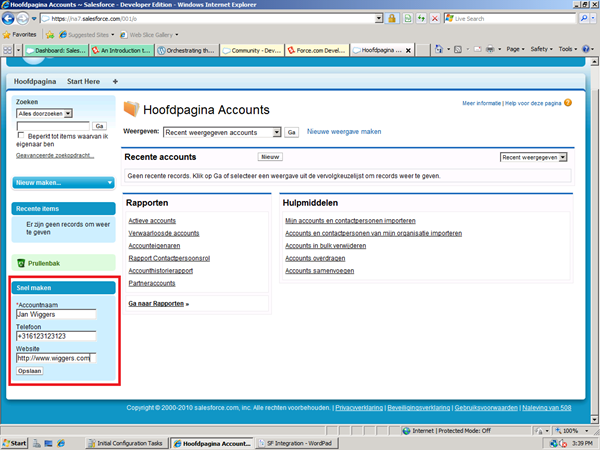Switch to Hoofdpagina Salesforce tab
This screenshot has width=600, height=450.
tap(35, 82)
